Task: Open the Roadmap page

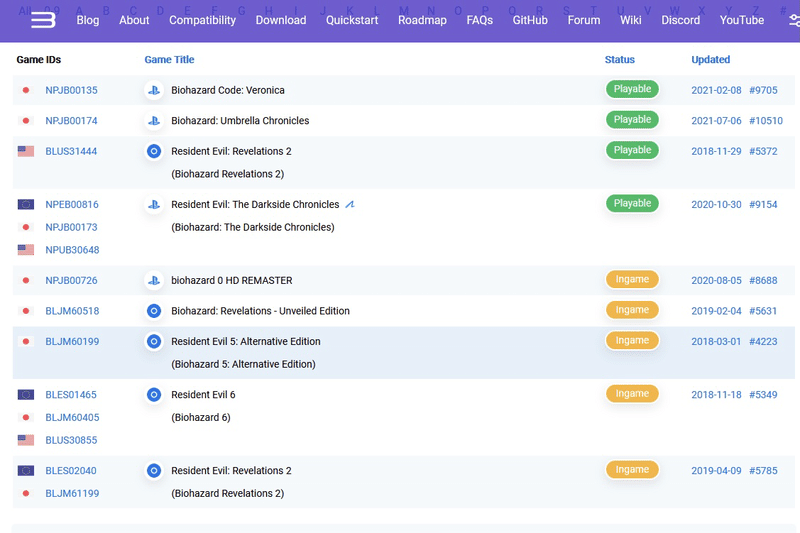Action: pos(422,20)
